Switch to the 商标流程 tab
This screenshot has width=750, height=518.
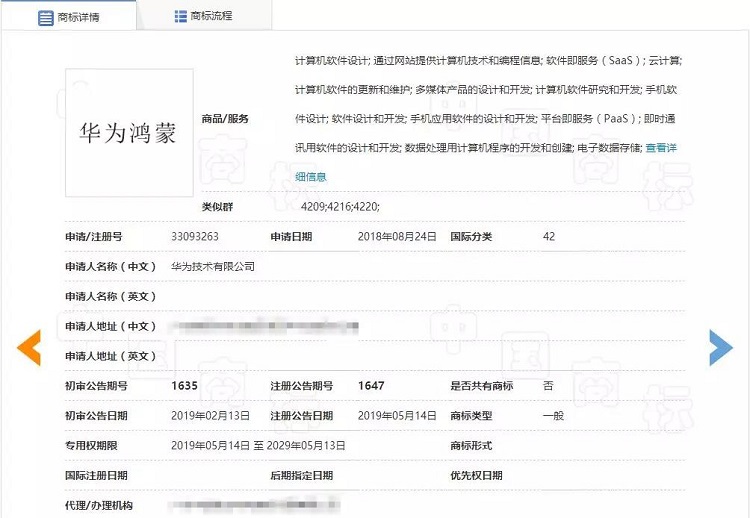pos(203,17)
